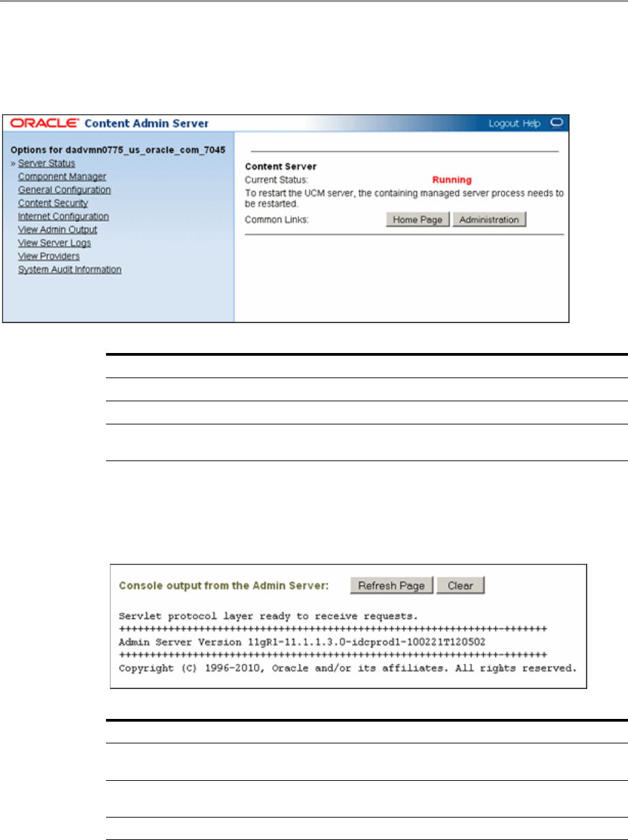This screenshot has height=840, width=628.
Task: Click the 'Current Status:' label
Action: click(x=276, y=180)
